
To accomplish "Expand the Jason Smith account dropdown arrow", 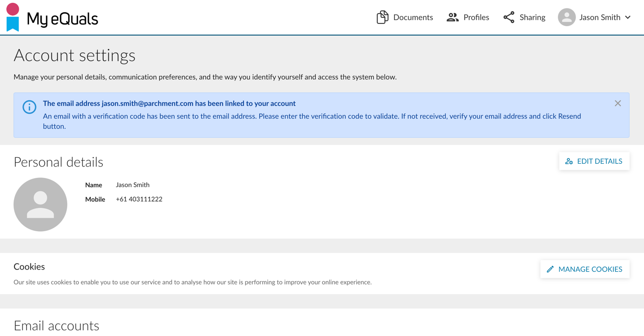I will click(x=628, y=17).
